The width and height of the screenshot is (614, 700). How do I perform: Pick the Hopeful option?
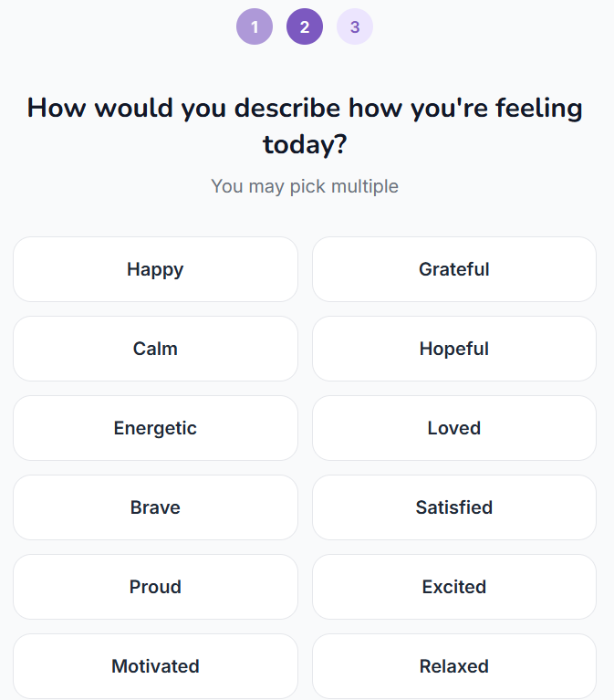click(x=454, y=349)
